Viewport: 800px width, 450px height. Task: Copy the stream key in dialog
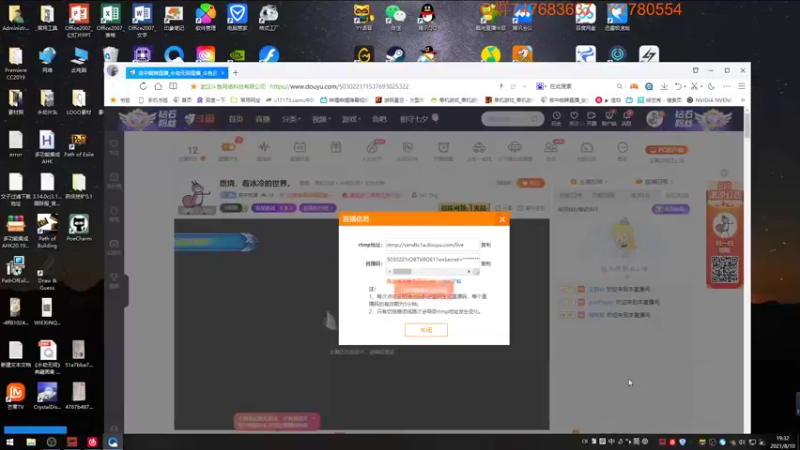486,264
